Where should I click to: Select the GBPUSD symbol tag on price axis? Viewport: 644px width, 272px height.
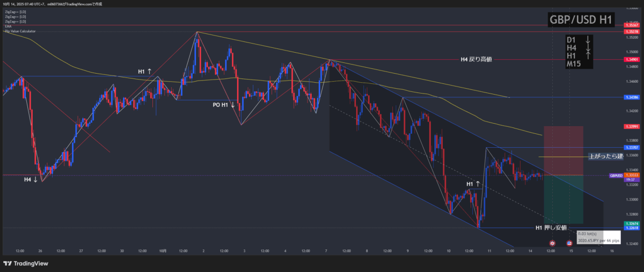616,175
